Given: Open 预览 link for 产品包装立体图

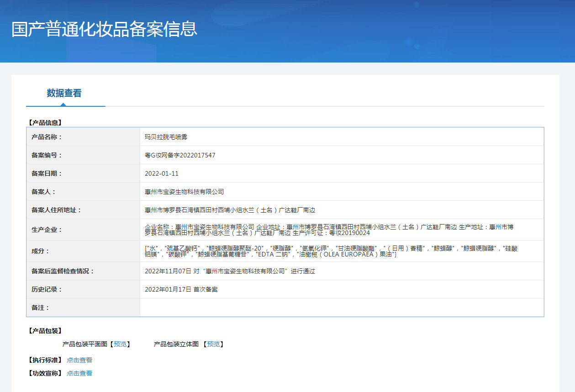Looking at the screenshot, I should (x=213, y=344).
